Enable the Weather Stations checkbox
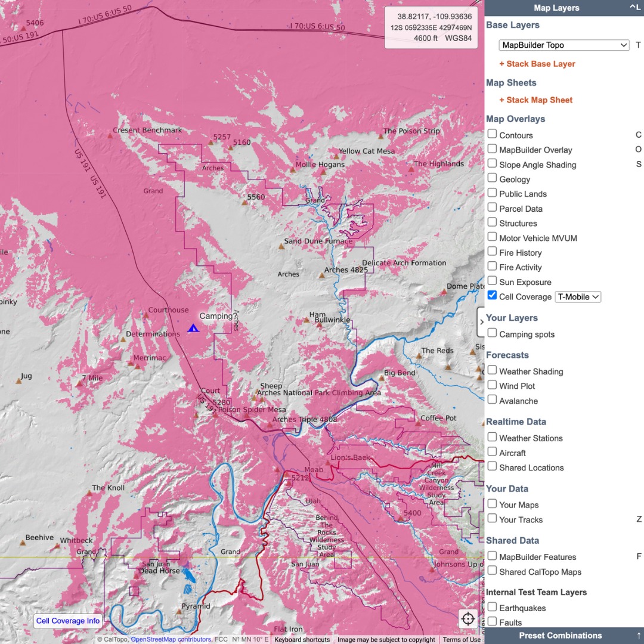The width and height of the screenshot is (644, 644). point(491,437)
